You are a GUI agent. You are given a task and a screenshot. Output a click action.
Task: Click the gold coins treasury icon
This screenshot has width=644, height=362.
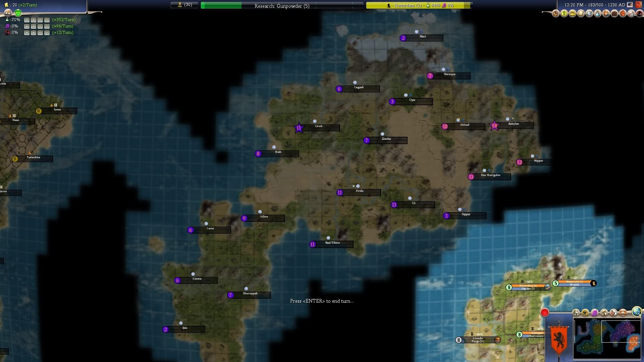(x=6, y=5)
